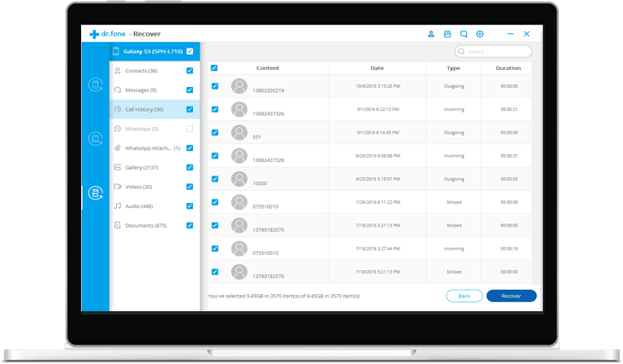
Task: Click Galaxy S3 device icon
Action: tap(115, 51)
